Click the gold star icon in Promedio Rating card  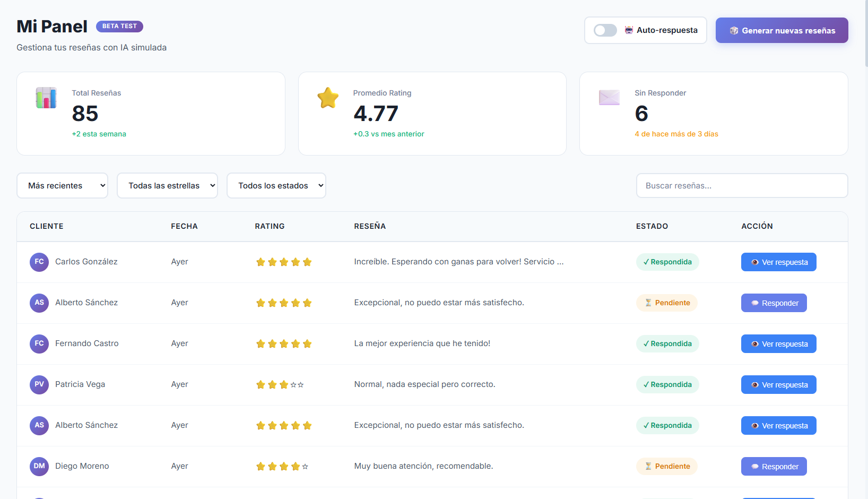coord(328,98)
